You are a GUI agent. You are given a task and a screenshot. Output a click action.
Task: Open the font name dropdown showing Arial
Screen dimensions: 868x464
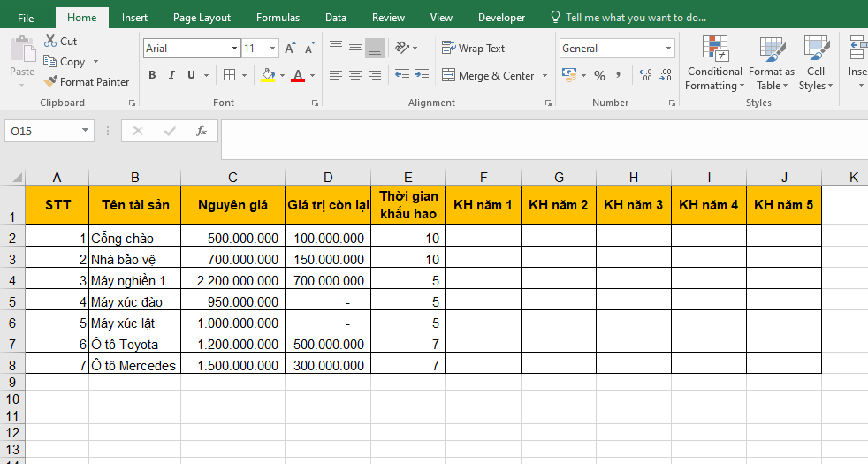(234, 49)
